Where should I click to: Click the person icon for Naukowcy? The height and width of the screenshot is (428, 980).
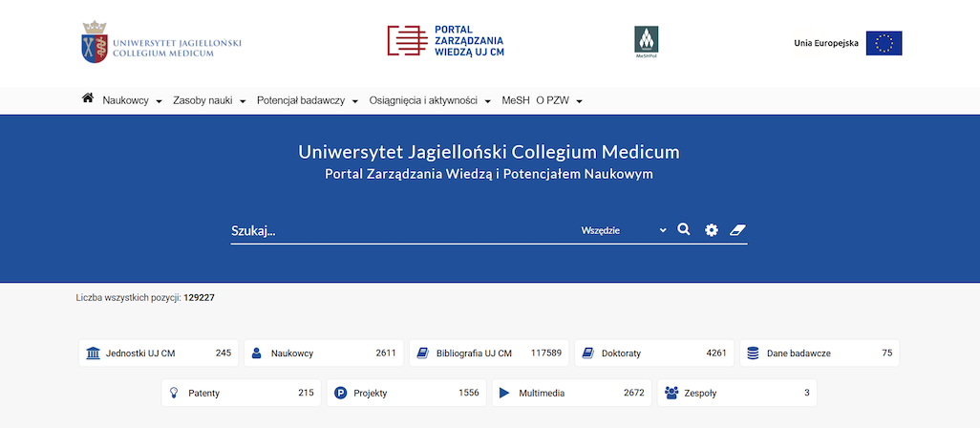[256, 353]
